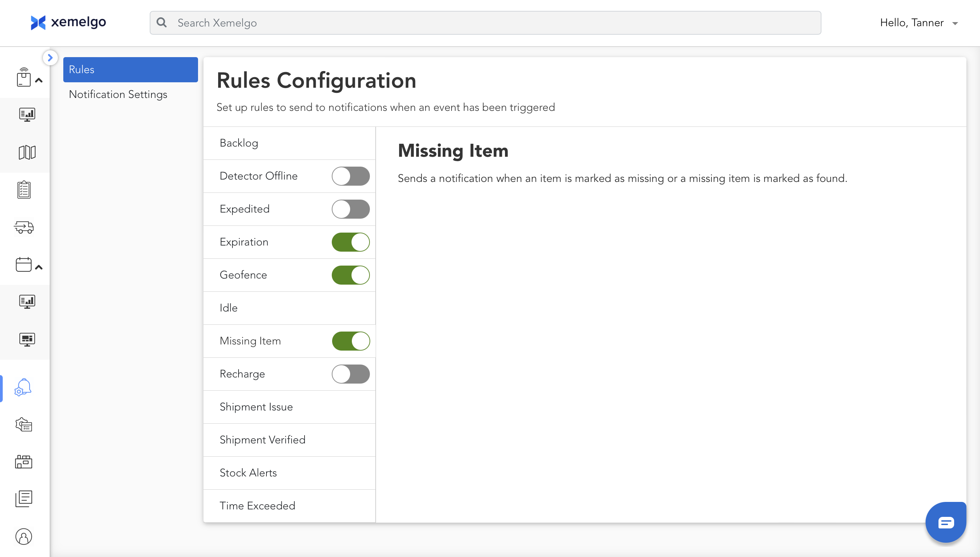The width and height of the screenshot is (980, 557).
Task: Open Notification Settings tab
Action: coord(118,95)
